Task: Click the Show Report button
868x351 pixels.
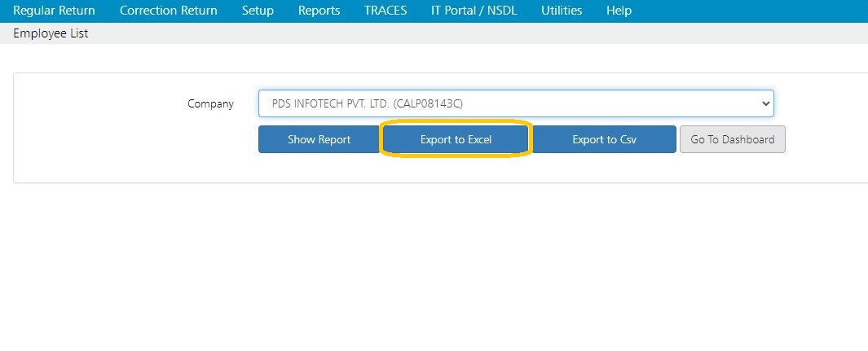Action: click(319, 139)
